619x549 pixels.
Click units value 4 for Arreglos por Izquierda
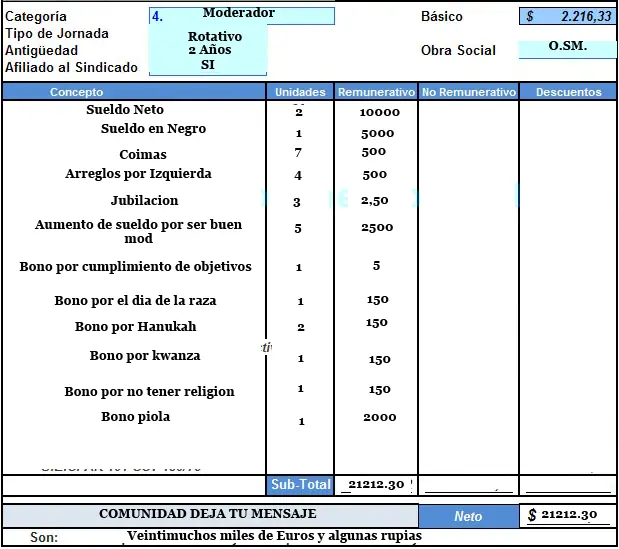coord(298,175)
